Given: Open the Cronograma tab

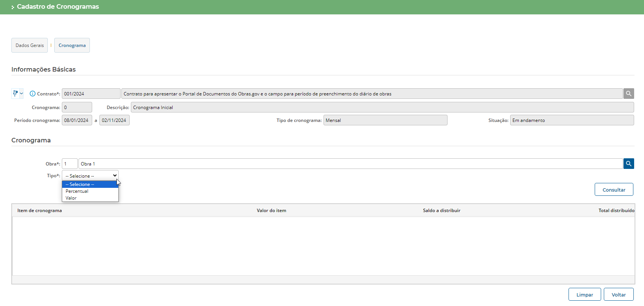Looking at the screenshot, I should pyautogui.click(x=72, y=45).
